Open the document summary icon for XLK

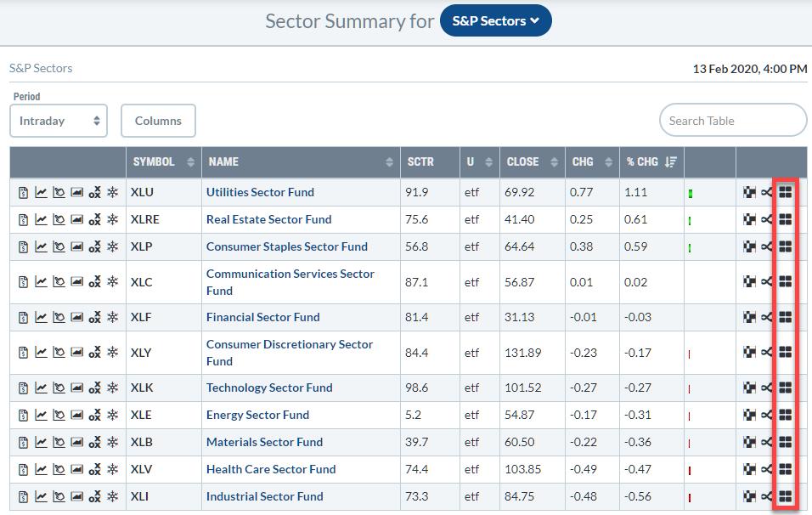(x=23, y=388)
